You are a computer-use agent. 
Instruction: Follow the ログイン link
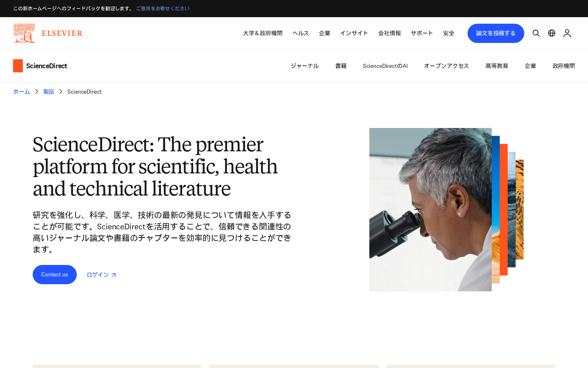pyautogui.click(x=101, y=275)
